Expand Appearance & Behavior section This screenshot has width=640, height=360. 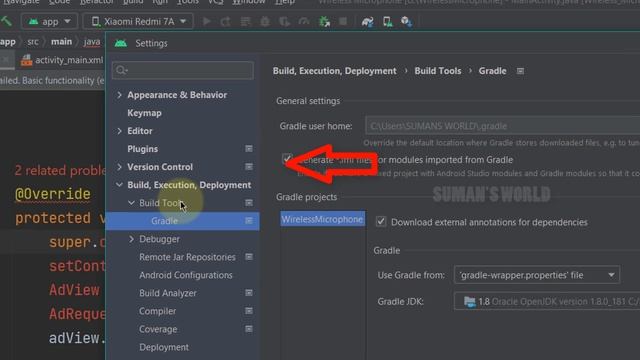tap(119, 95)
